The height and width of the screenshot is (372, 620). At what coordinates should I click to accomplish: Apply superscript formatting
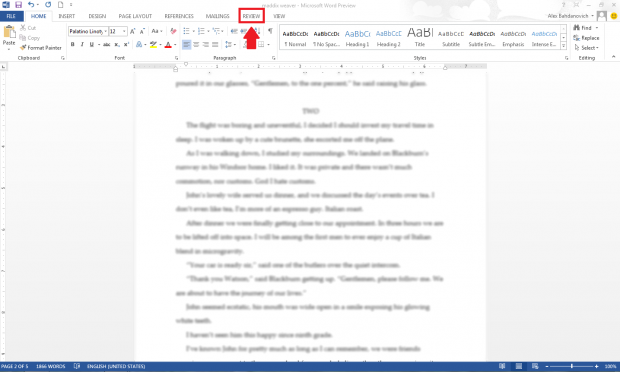coord(126,44)
